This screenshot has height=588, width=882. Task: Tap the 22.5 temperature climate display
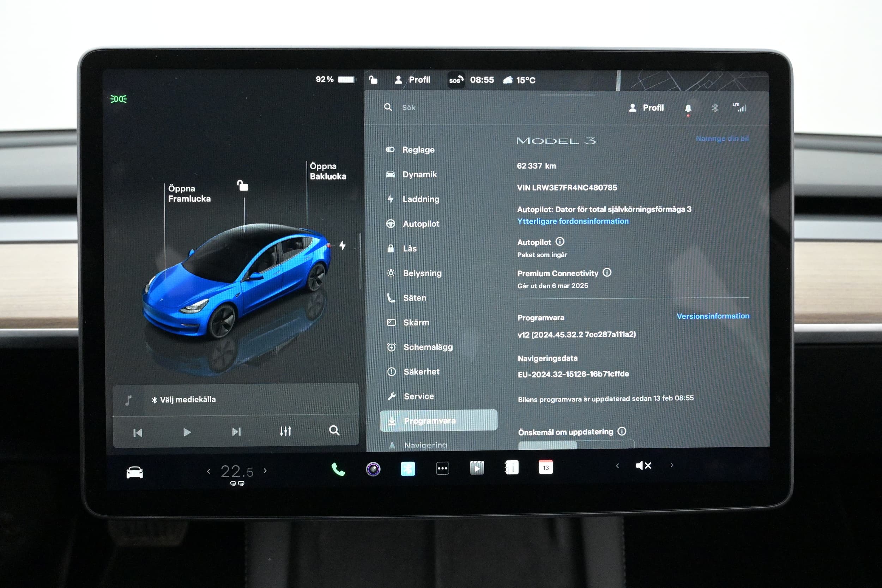(237, 471)
